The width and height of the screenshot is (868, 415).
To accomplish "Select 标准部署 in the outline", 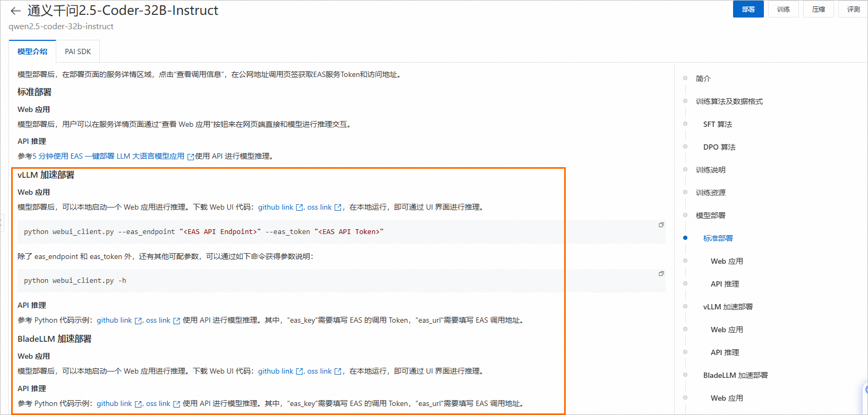I will tap(718, 238).
